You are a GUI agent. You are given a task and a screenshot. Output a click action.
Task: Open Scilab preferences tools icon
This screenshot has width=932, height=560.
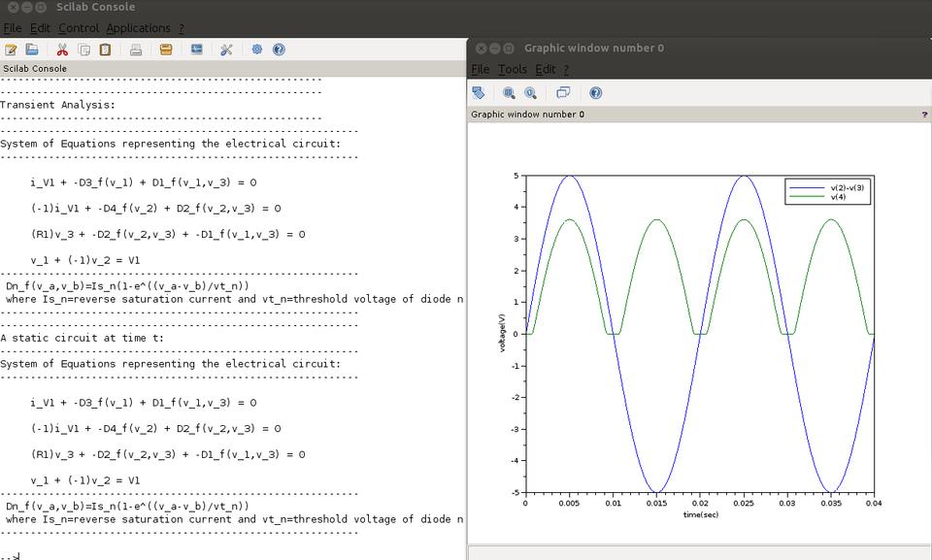click(x=226, y=49)
